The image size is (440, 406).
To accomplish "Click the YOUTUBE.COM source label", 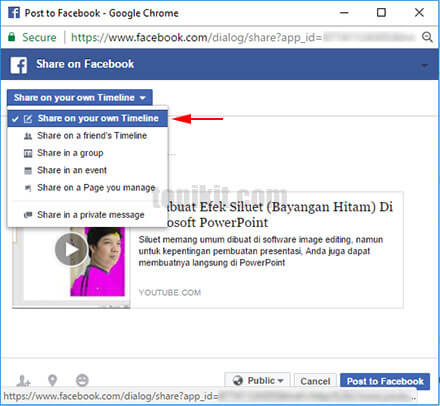I will [x=170, y=293].
